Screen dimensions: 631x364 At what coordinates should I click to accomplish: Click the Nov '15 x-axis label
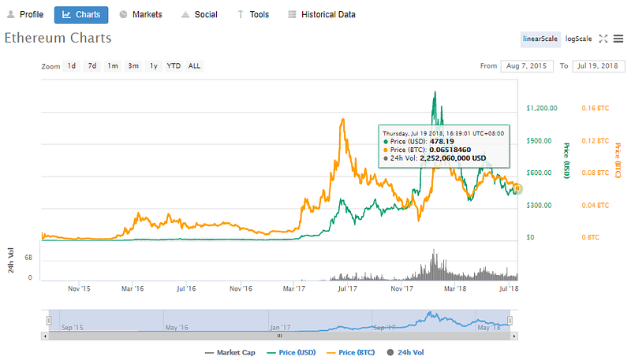[79, 289]
